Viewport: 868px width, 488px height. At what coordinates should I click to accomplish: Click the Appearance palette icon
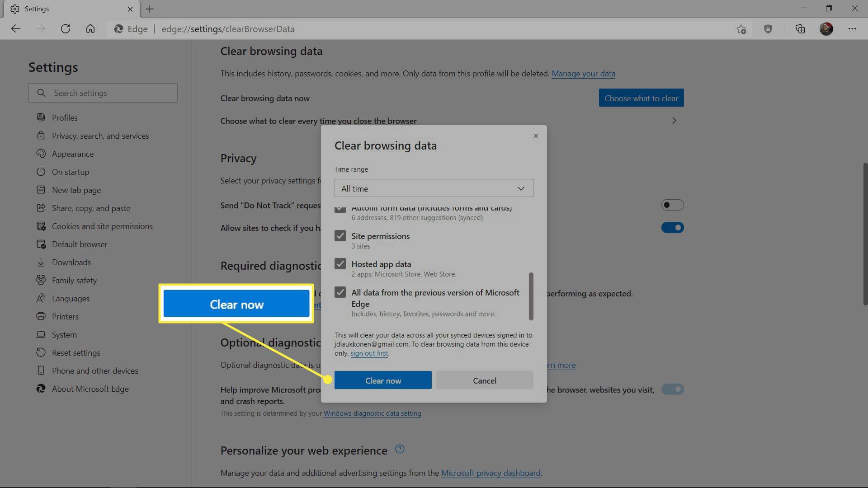pyautogui.click(x=41, y=154)
